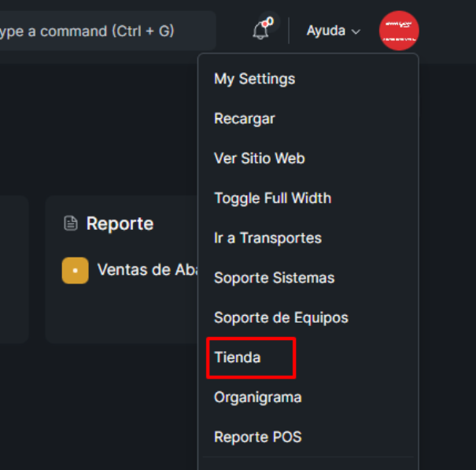Open the Tienda menu item
Screen dimensions: 476x470
[x=238, y=357]
